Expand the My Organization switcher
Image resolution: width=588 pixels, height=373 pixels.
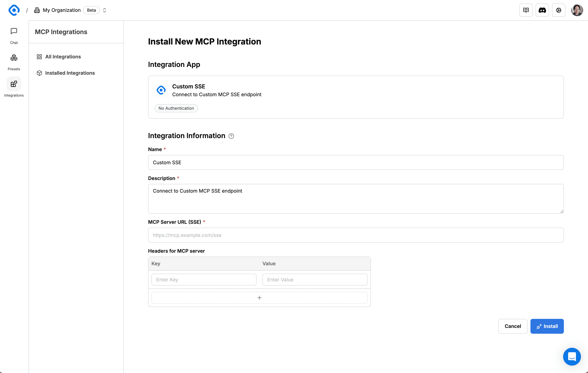pyautogui.click(x=104, y=10)
